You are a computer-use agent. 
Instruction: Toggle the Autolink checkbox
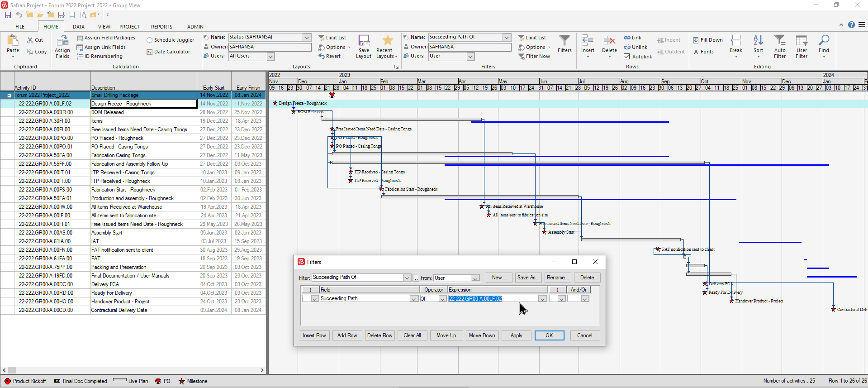627,57
